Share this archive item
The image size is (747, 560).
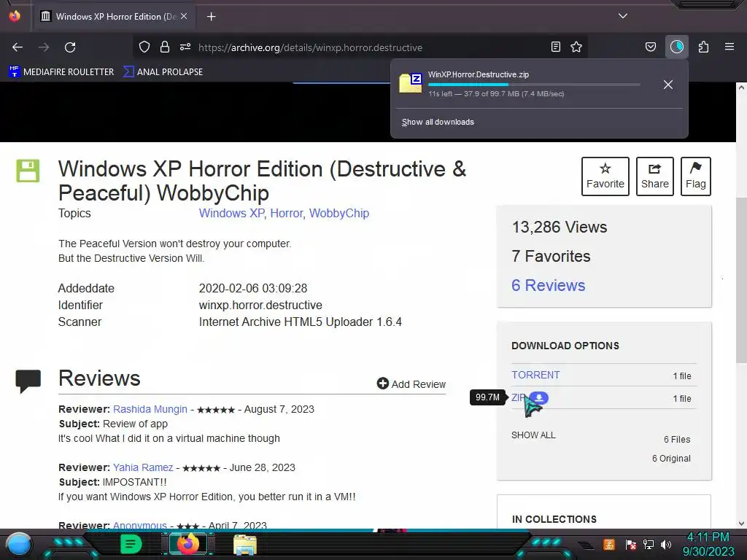(x=654, y=176)
